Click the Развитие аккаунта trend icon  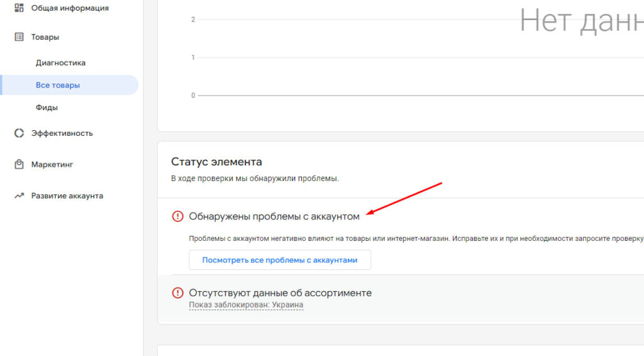(19, 196)
